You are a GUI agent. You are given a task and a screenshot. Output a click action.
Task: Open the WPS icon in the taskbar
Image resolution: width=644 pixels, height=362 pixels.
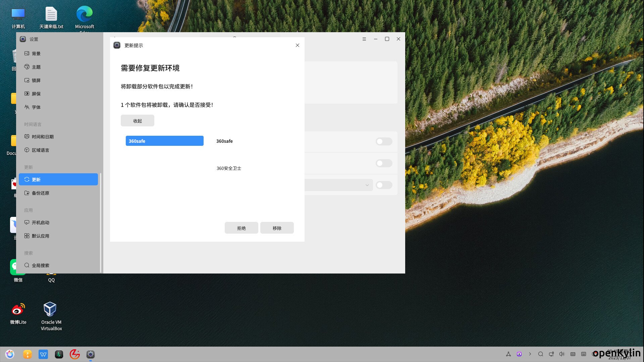click(x=43, y=354)
